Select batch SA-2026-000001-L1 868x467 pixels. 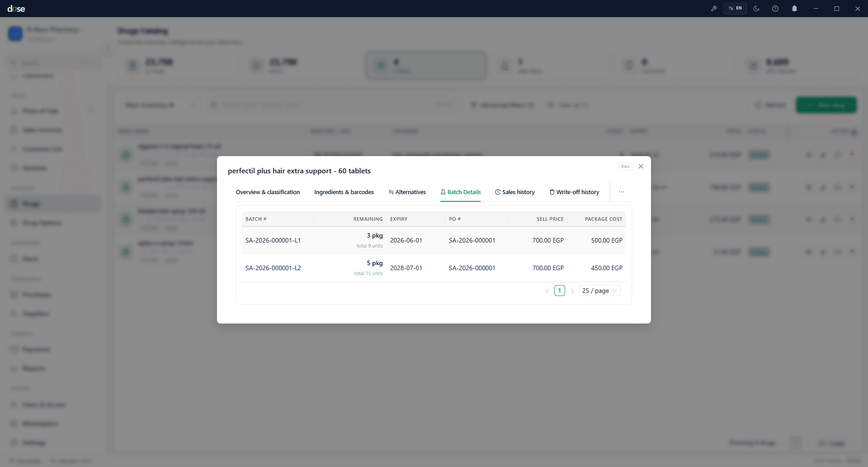coord(273,241)
